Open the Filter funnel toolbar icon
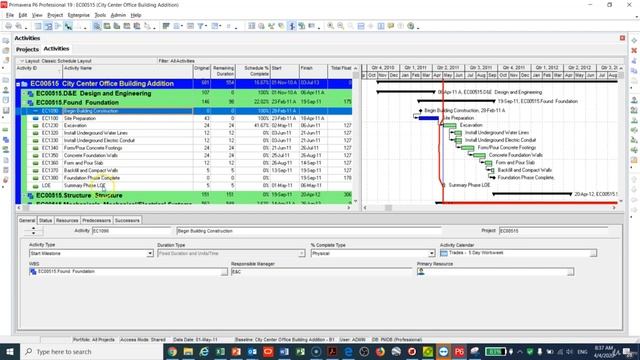Screen dimensions: 640x360 click(x=201, y=26)
